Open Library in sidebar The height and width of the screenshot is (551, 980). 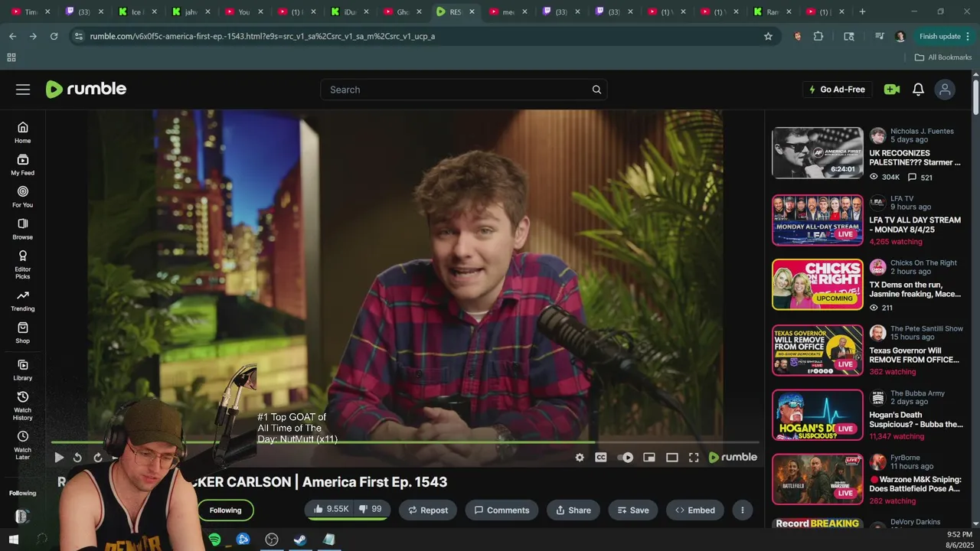(22, 370)
